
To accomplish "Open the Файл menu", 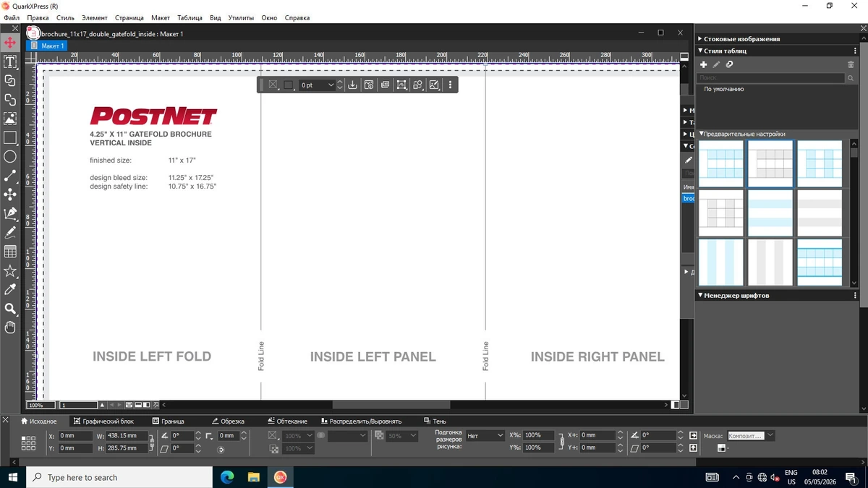I will 11,17.
